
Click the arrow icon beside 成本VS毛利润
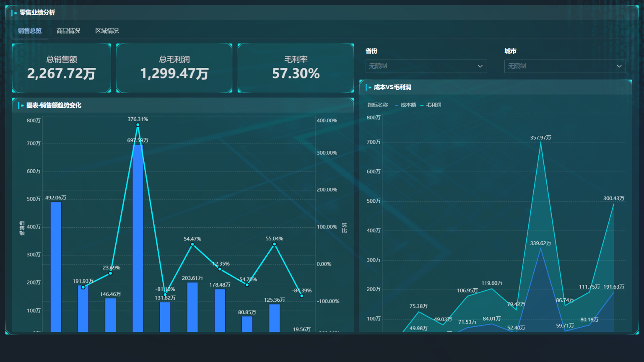coord(370,88)
